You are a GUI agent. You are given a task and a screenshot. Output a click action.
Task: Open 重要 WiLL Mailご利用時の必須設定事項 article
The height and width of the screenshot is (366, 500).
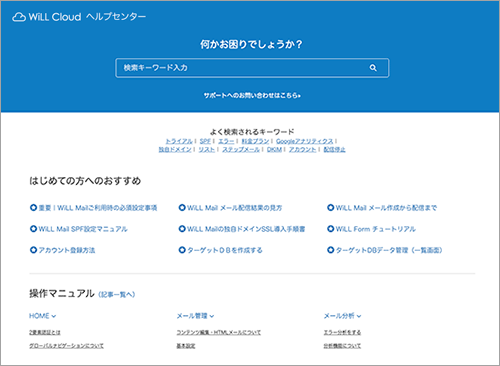tap(98, 208)
